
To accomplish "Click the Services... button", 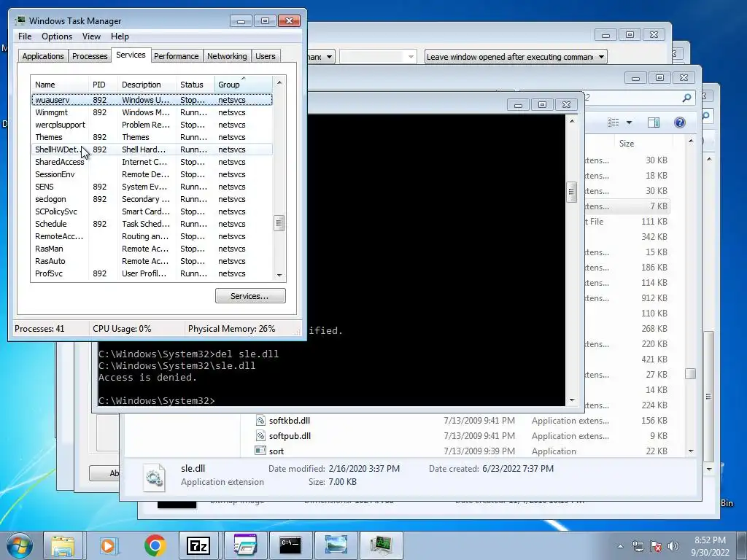I will (250, 296).
